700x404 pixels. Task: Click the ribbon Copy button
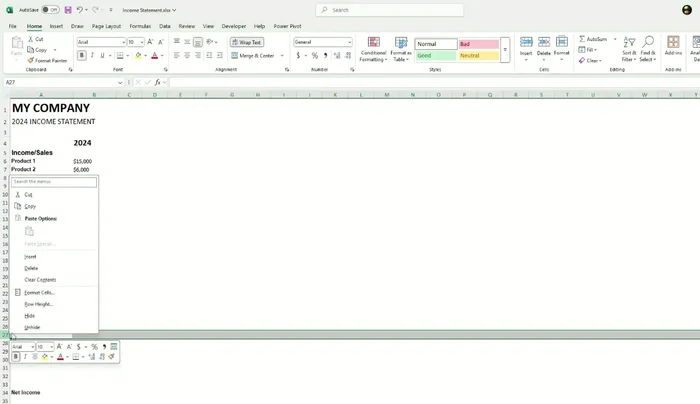tap(38, 50)
